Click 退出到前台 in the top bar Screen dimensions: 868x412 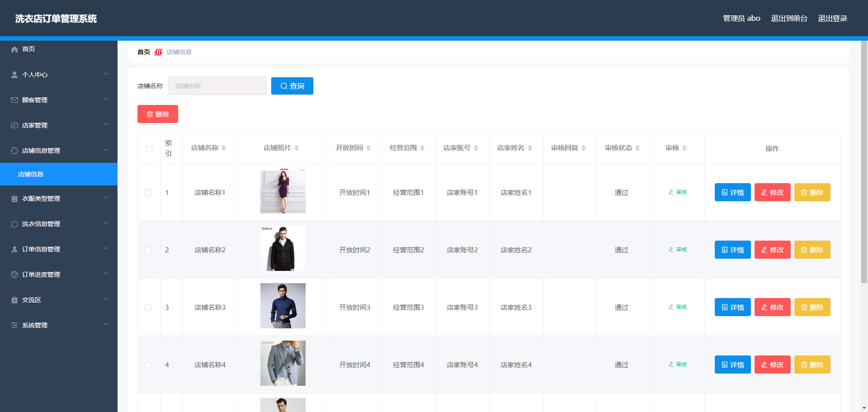pos(789,19)
